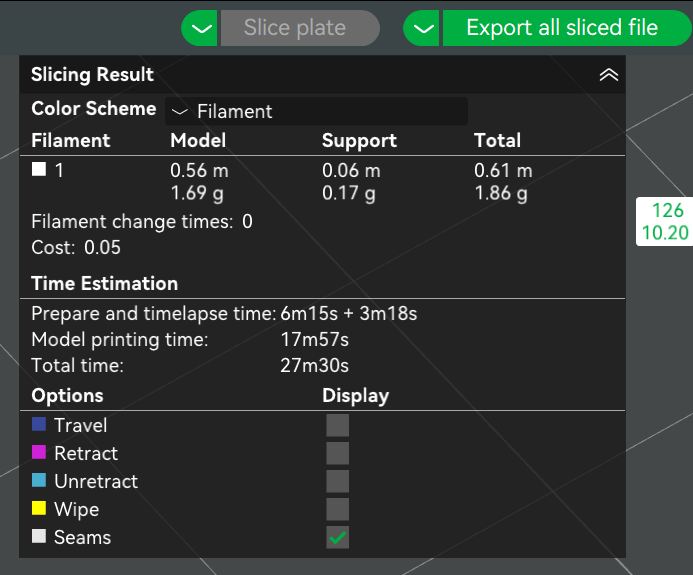Uncheck the Seams display checkbox
Viewport: 693px width, 575px height.
pos(338,537)
